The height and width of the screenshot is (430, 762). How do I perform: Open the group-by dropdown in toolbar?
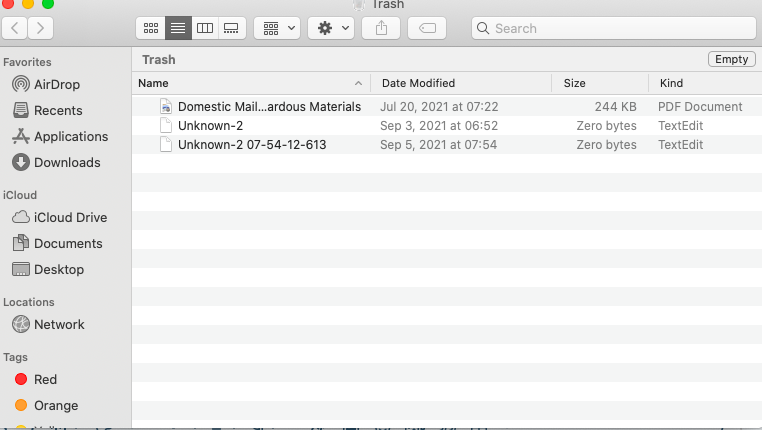277,28
